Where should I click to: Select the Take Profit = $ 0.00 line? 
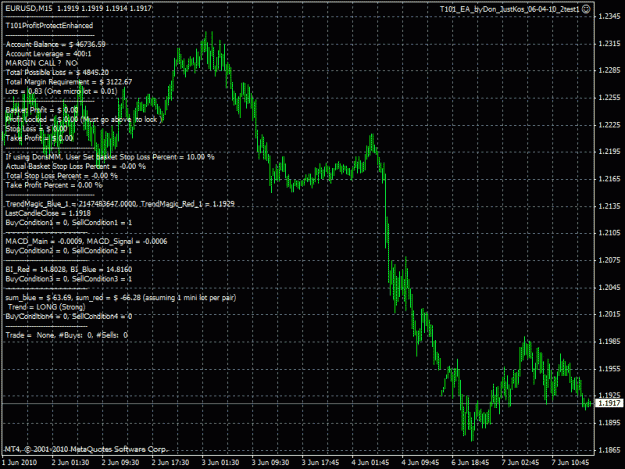click(39, 138)
